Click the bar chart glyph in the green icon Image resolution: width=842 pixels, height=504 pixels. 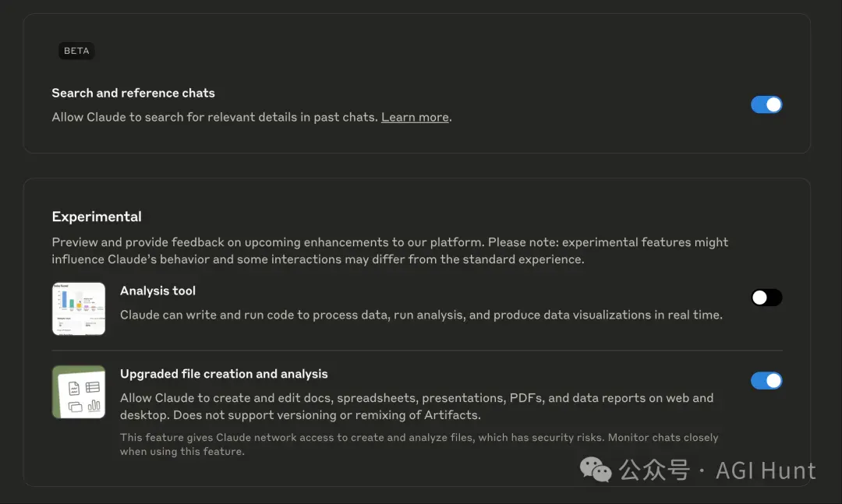click(x=94, y=405)
